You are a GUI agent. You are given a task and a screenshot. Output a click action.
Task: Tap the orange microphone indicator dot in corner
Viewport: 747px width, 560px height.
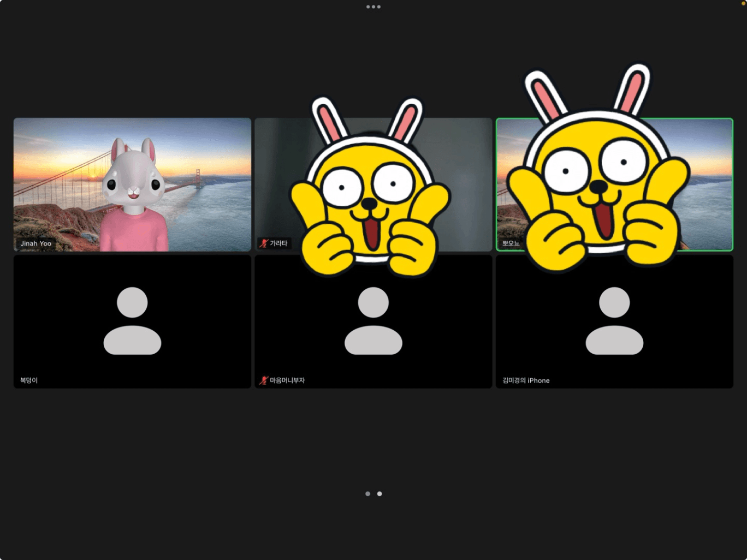point(743,3)
